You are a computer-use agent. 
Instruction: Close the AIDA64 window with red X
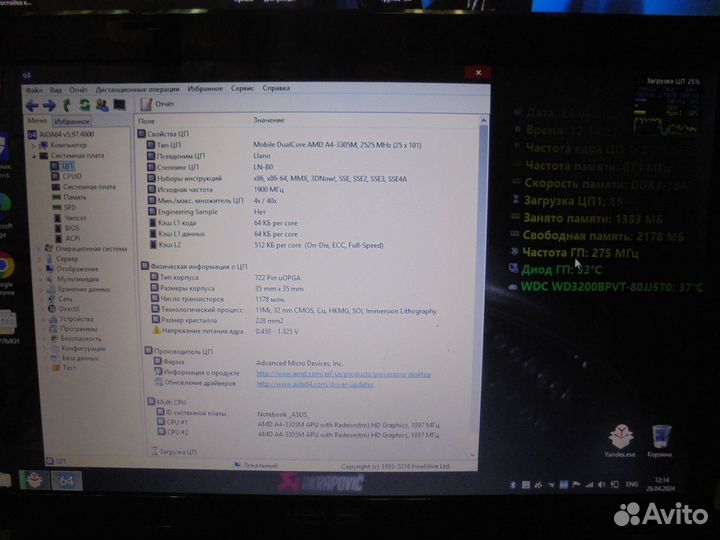[x=478, y=73]
